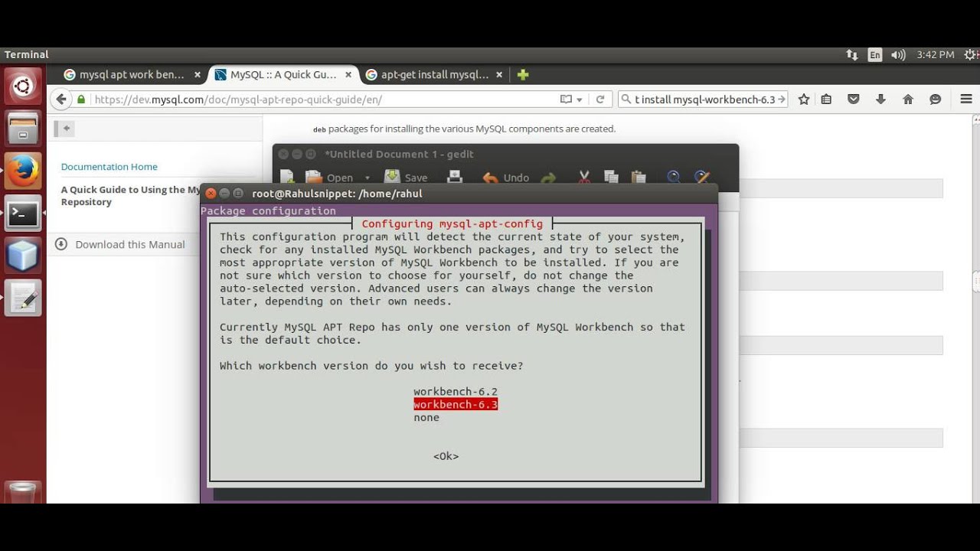Open Files manager in launcher

pyautogui.click(x=23, y=129)
